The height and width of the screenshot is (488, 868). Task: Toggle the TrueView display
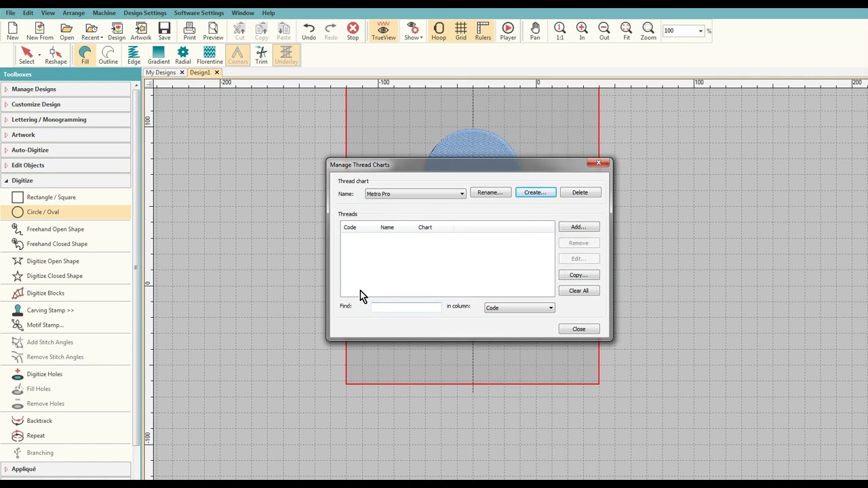[x=383, y=31]
